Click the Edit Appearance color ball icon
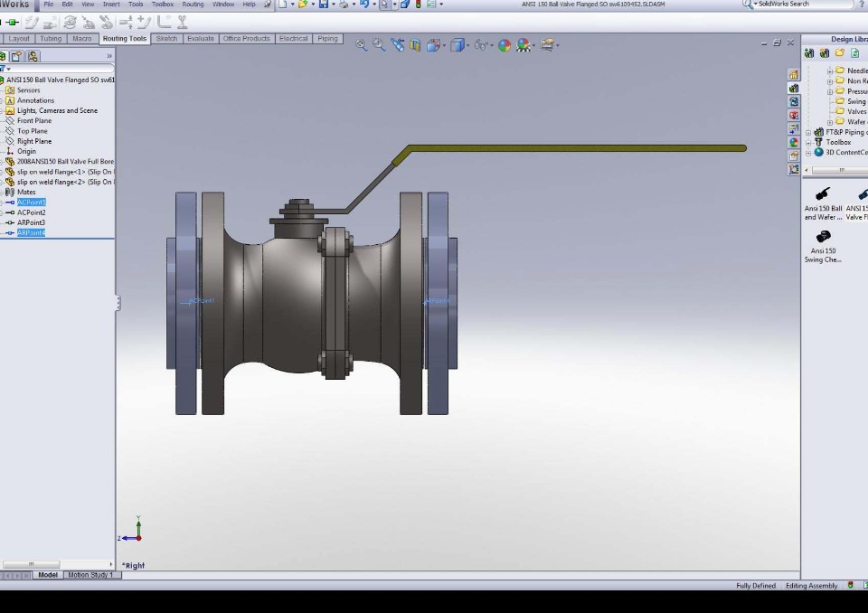 point(505,45)
